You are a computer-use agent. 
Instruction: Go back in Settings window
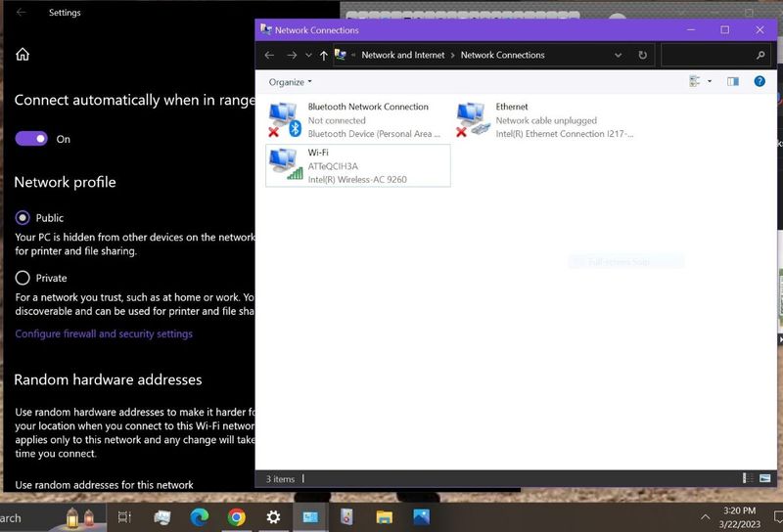pyautogui.click(x=22, y=13)
